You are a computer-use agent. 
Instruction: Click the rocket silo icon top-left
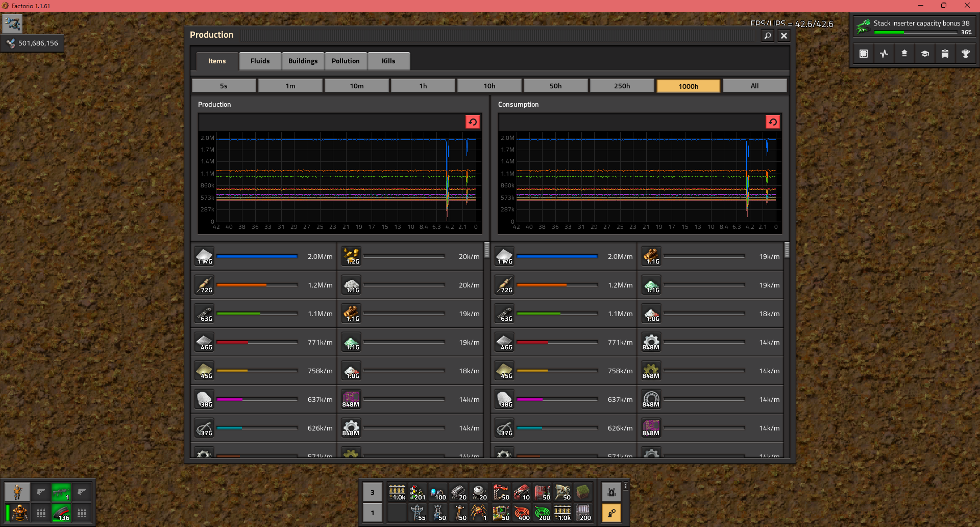12,23
